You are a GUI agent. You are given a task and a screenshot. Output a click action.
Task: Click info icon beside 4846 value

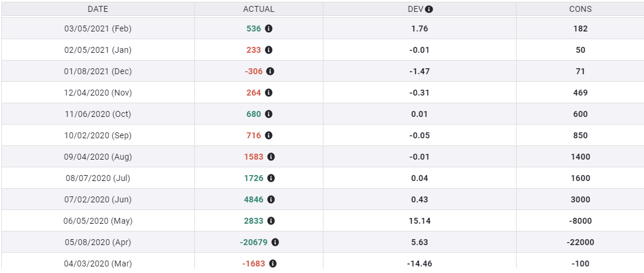[x=271, y=199]
